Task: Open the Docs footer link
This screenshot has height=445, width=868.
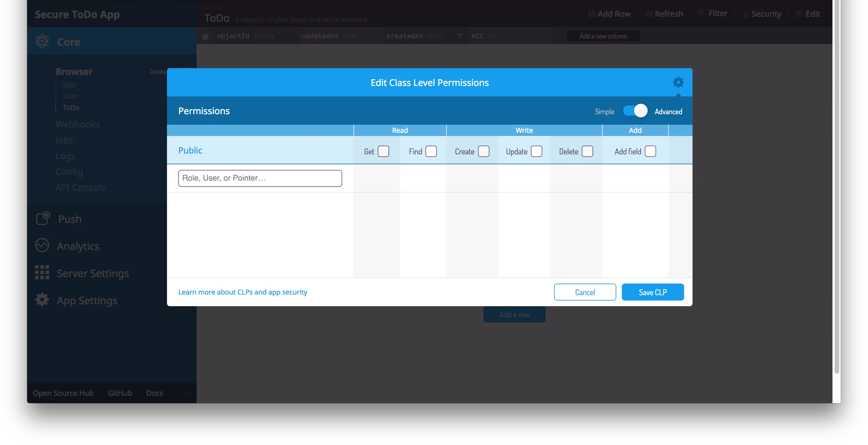Action: (x=155, y=393)
